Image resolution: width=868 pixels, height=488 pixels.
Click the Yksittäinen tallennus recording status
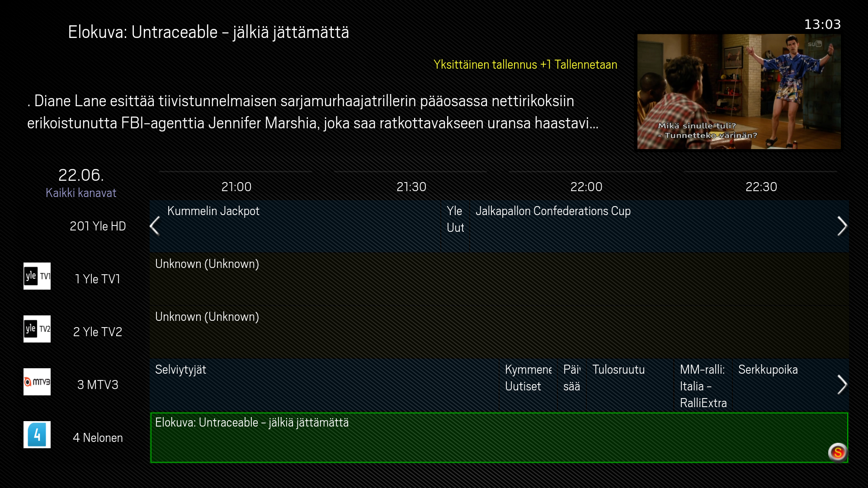tap(525, 65)
